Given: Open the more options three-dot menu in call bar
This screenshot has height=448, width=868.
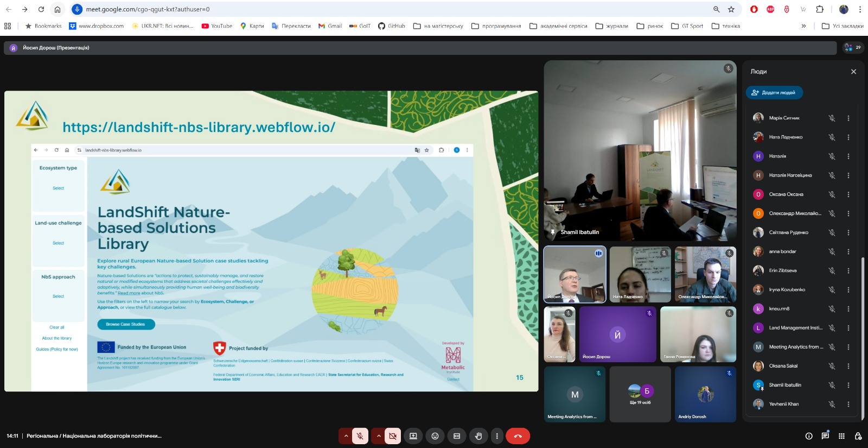Looking at the screenshot, I should 497,436.
